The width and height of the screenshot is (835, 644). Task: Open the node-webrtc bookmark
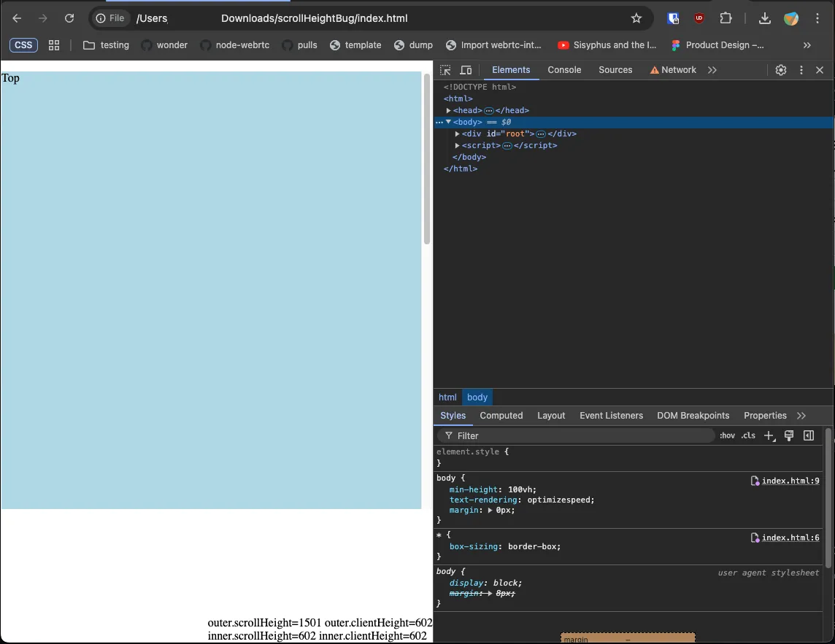235,45
